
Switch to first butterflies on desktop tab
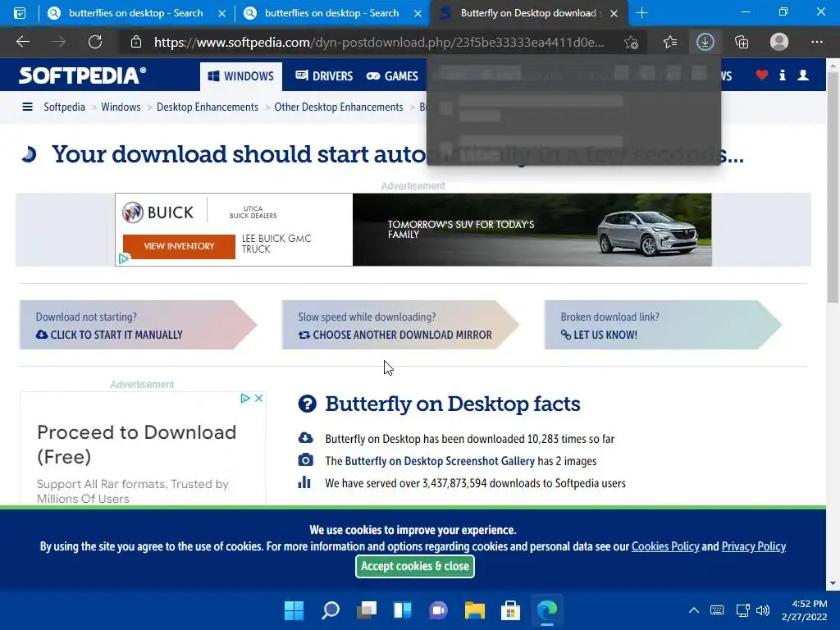(x=135, y=13)
